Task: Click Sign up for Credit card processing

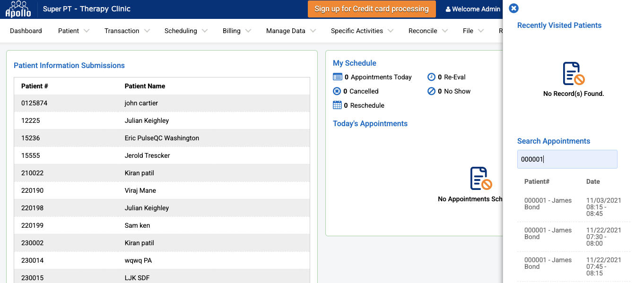Action: coord(372,9)
